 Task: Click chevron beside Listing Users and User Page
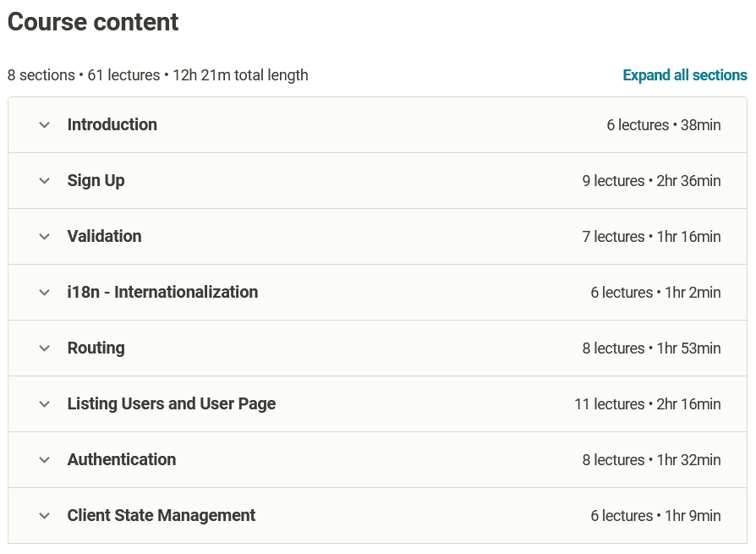(45, 404)
